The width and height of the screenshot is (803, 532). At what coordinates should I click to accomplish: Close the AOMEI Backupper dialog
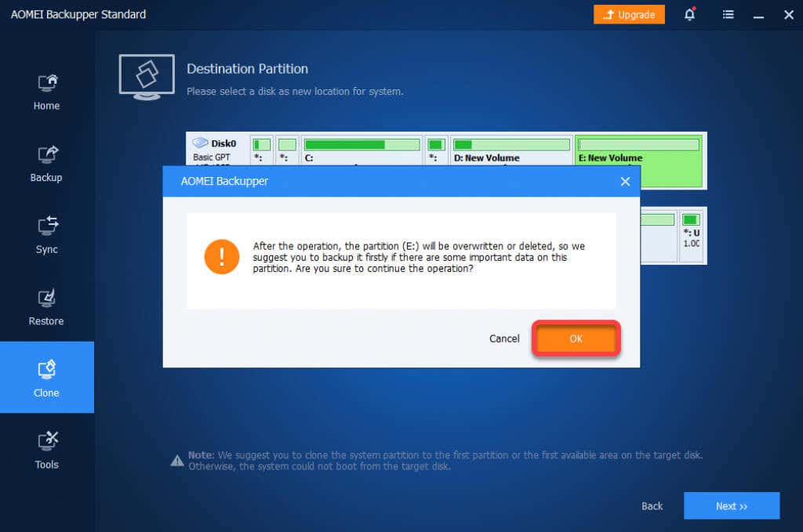click(x=625, y=181)
